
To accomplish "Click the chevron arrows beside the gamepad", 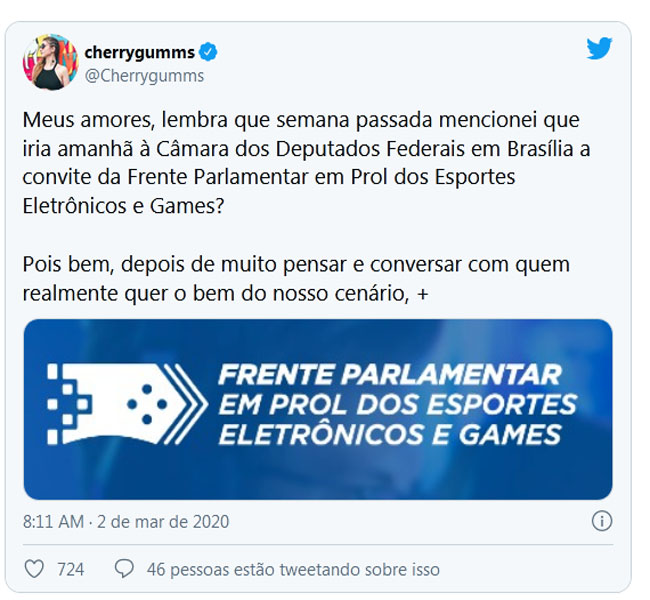I will [x=186, y=404].
